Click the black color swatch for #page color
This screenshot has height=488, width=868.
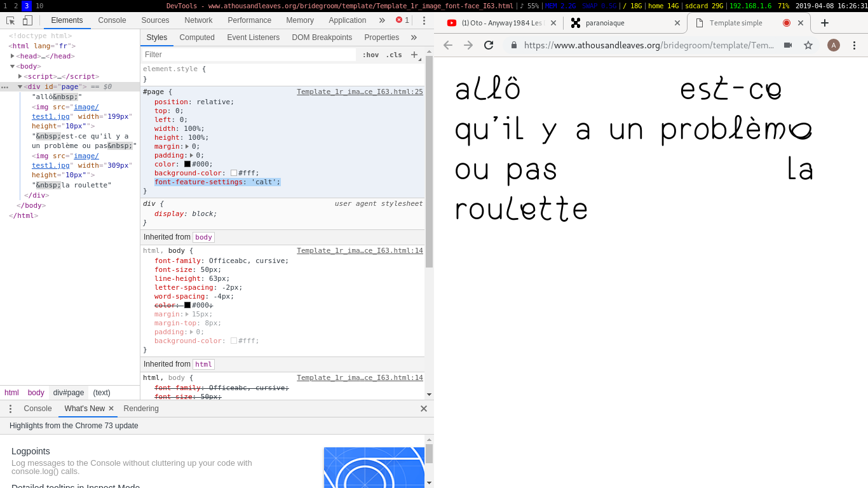[187, 164]
